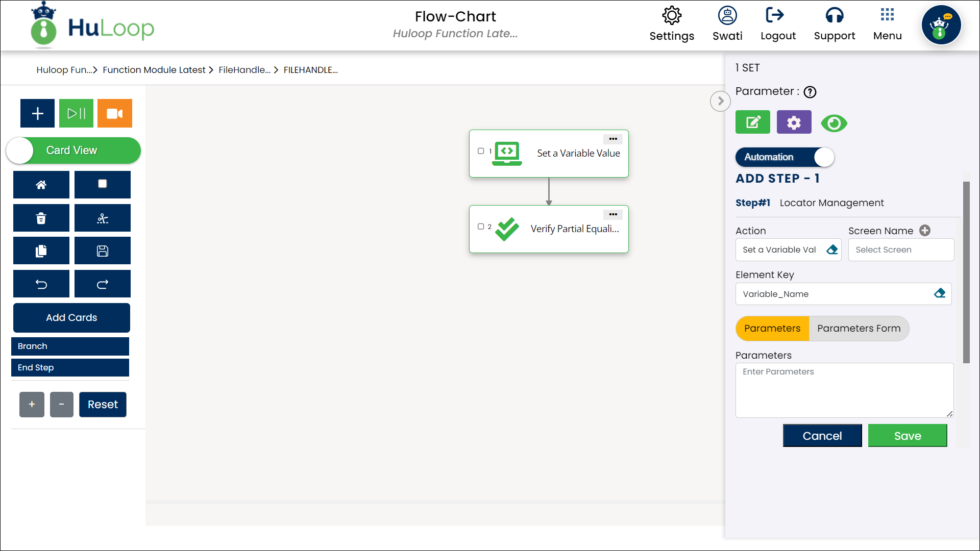This screenshot has width=980, height=551.
Task: Open the Menu grid icon
Action: (x=887, y=14)
